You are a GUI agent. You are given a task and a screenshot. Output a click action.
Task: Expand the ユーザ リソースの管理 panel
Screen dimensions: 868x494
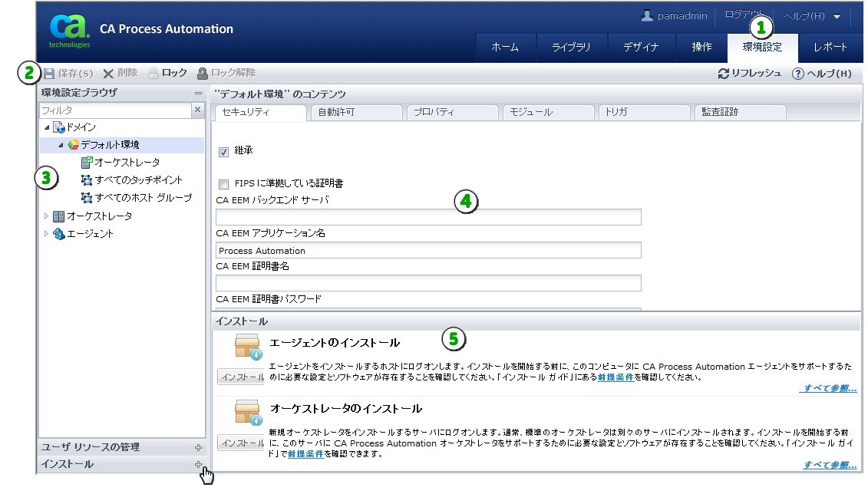pyautogui.click(x=198, y=447)
